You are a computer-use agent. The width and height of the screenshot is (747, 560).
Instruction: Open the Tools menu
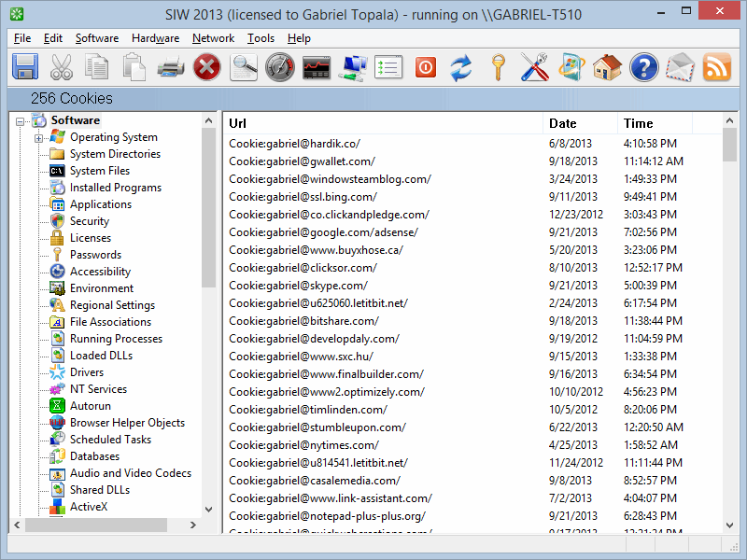tap(261, 38)
